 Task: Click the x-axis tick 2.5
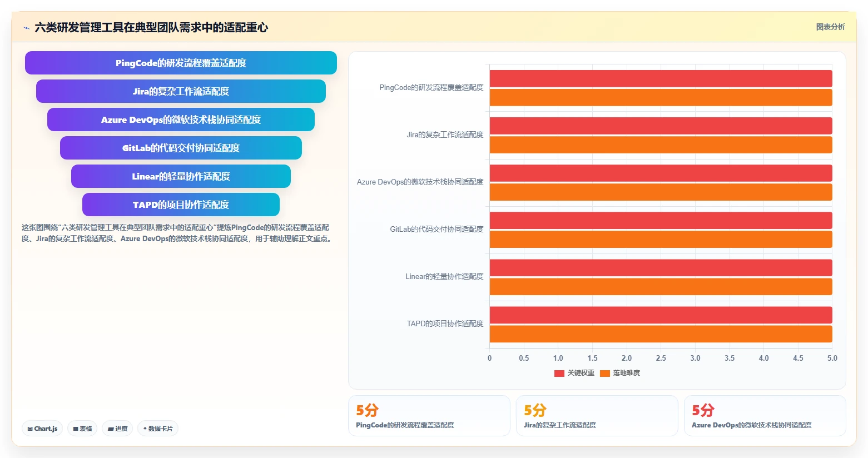click(661, 358)
